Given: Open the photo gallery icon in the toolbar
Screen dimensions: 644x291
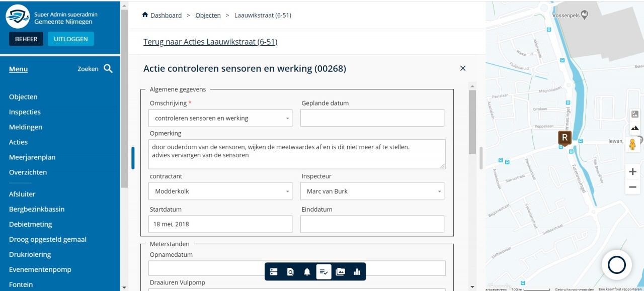Looking at the screenshot, I should click(x=341, y=272).
